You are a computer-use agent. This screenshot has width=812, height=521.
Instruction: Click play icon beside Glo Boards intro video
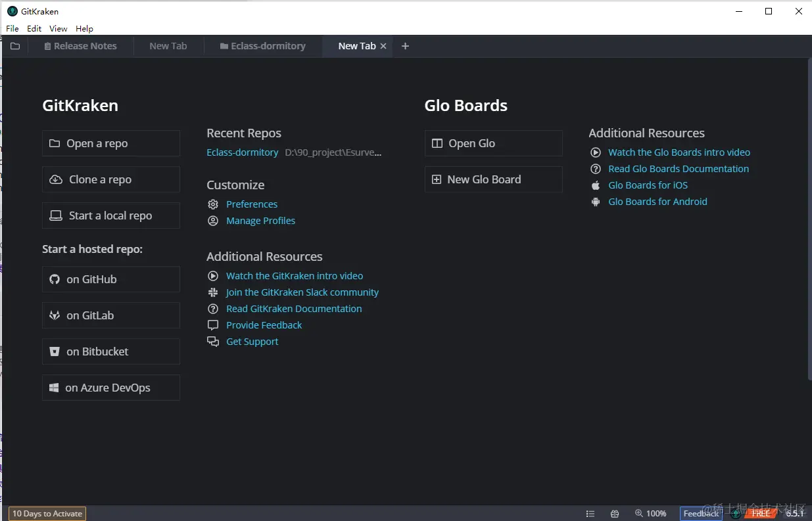[596, 152]
